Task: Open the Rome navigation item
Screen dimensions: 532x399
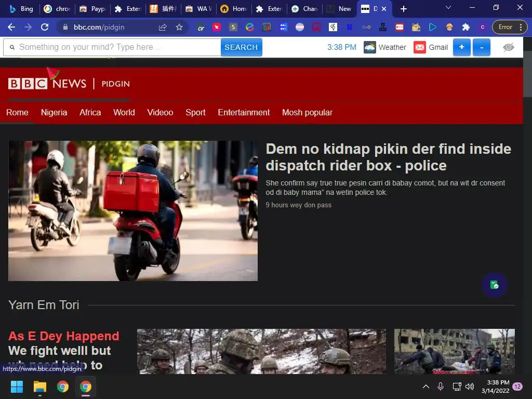Action: coord(17,112)
